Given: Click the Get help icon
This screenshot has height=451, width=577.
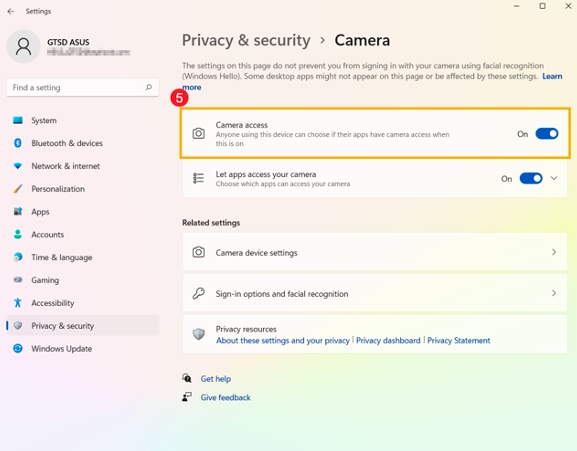Looking at the screenshot, I should click(187, 378).
